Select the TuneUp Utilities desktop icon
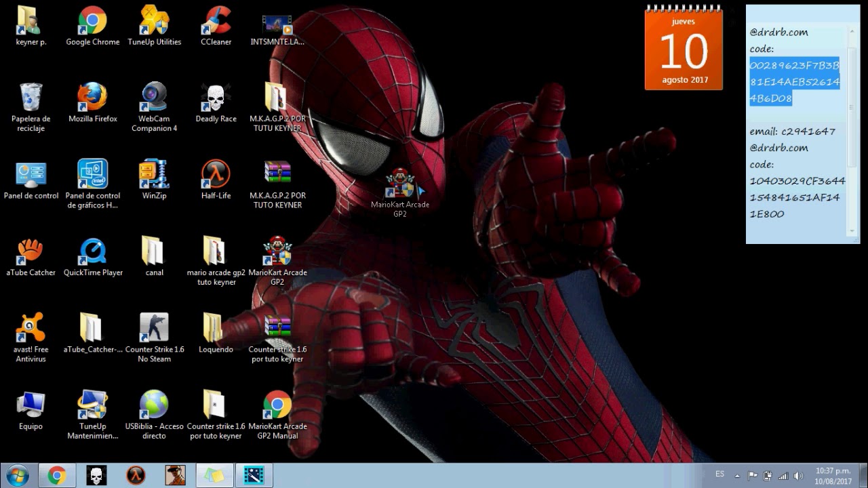 point(154,26)
